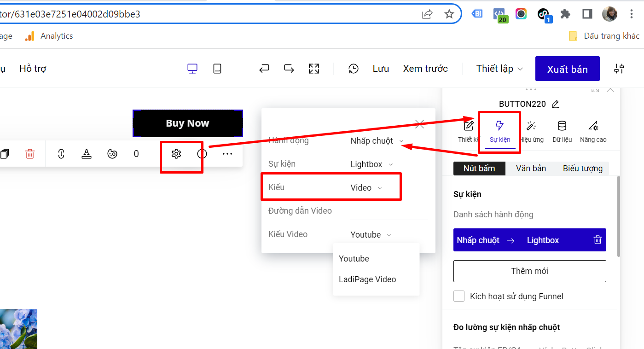Click the Đường dẫn Video input field
The height and width of the screenshot is (349, 644).
tap(388, 211)
